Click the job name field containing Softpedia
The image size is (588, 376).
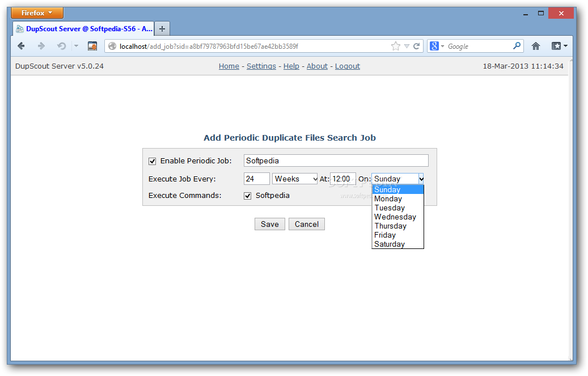tap(336, 160)
